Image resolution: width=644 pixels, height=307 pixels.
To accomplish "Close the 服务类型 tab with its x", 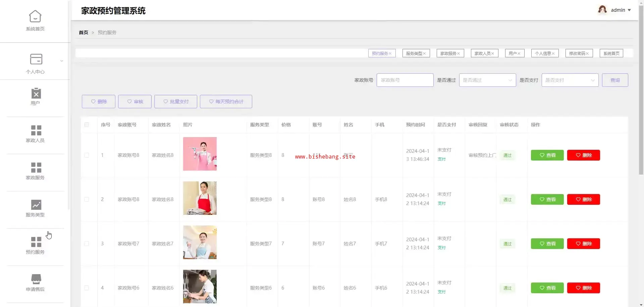I will click(x=424, y=54).
